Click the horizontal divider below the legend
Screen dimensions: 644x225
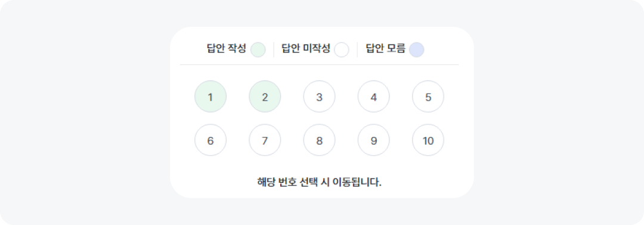tap(319, 65)
